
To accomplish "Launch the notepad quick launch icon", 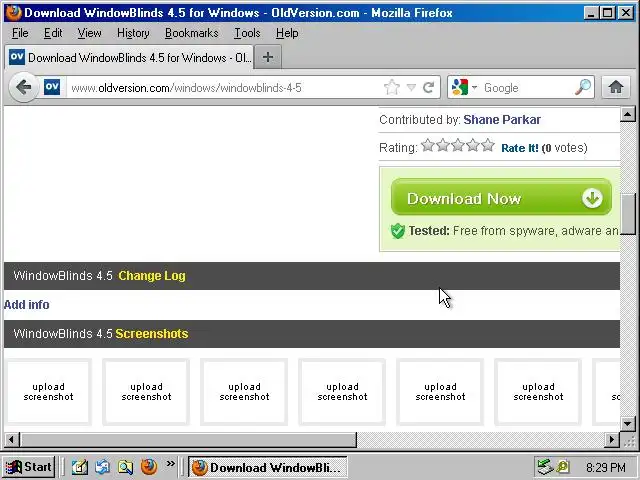I will coord(80,467).
